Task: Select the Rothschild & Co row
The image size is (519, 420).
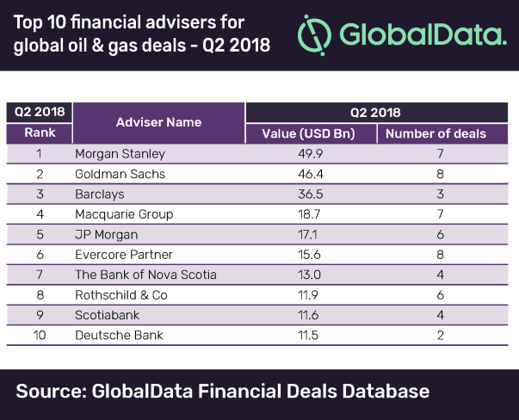Action: coord(257,295)
